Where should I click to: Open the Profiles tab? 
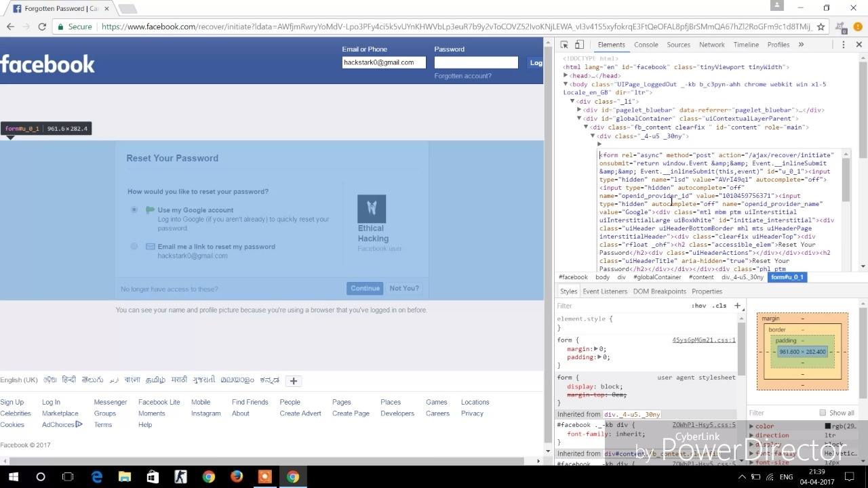(778, 45)
